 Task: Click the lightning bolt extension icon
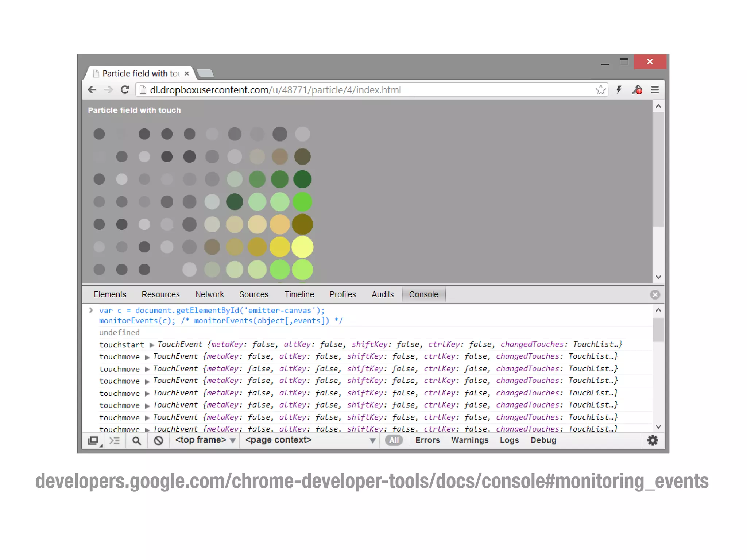tap(619, 90)
